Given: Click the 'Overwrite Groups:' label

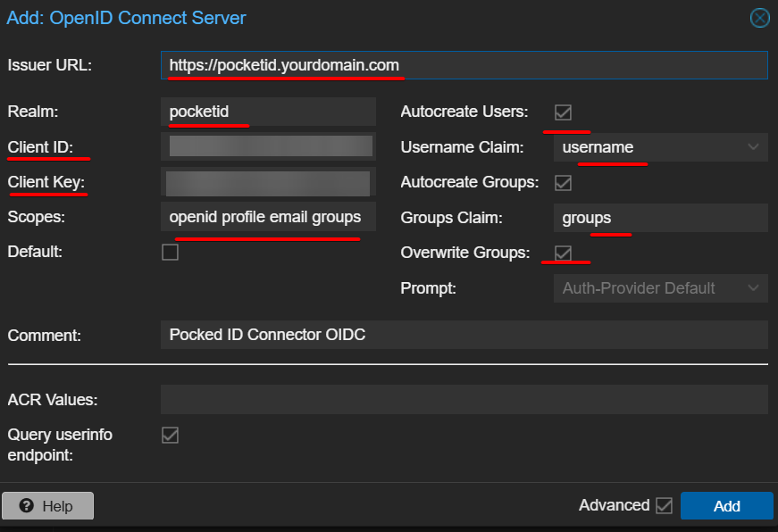Looking at the screenshot, I should (x=464, y=253).
